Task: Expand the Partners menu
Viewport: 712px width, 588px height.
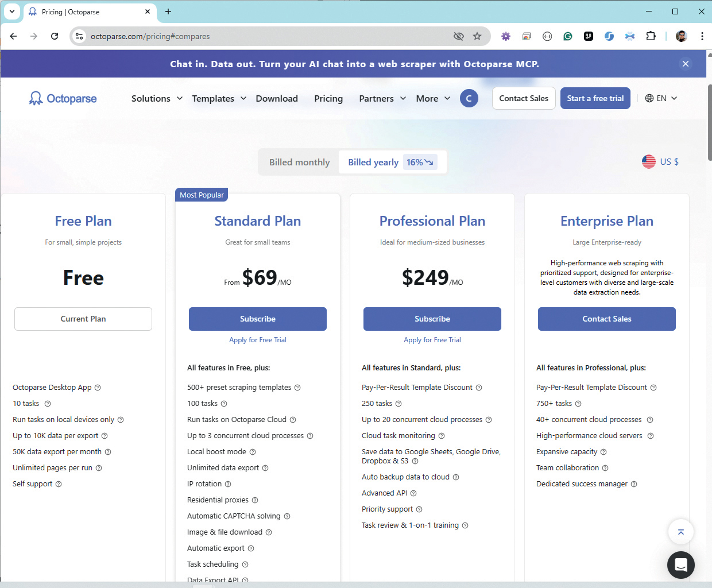Action: [x=382, y=98]
